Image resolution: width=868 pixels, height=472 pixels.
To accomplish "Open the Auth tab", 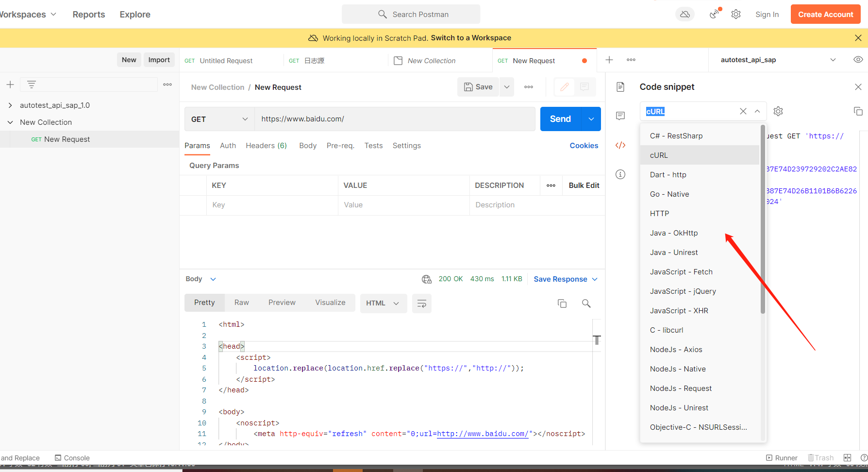I will pos(228,146).
